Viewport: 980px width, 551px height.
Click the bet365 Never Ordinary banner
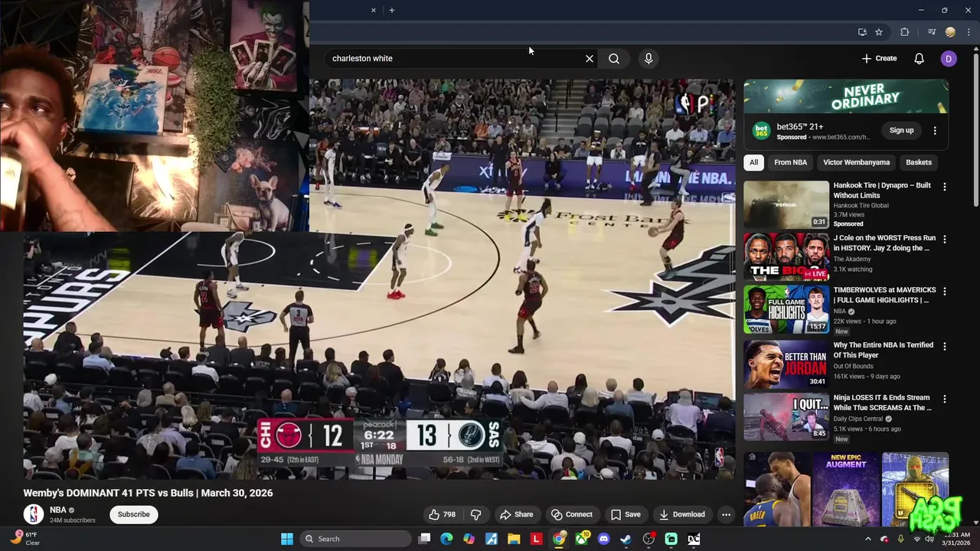coord(846,96)
